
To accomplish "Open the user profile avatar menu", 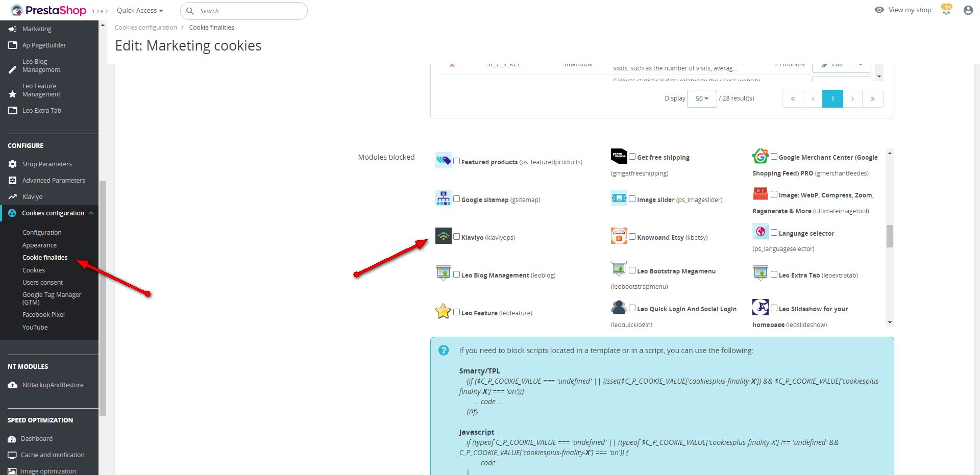I will (x=968, y=10).
